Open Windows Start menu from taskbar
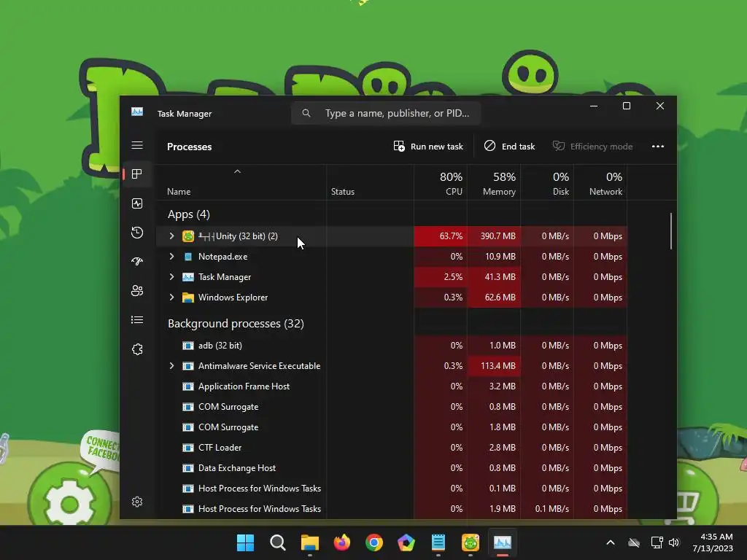The image size is (747, 560). (245, 542)
